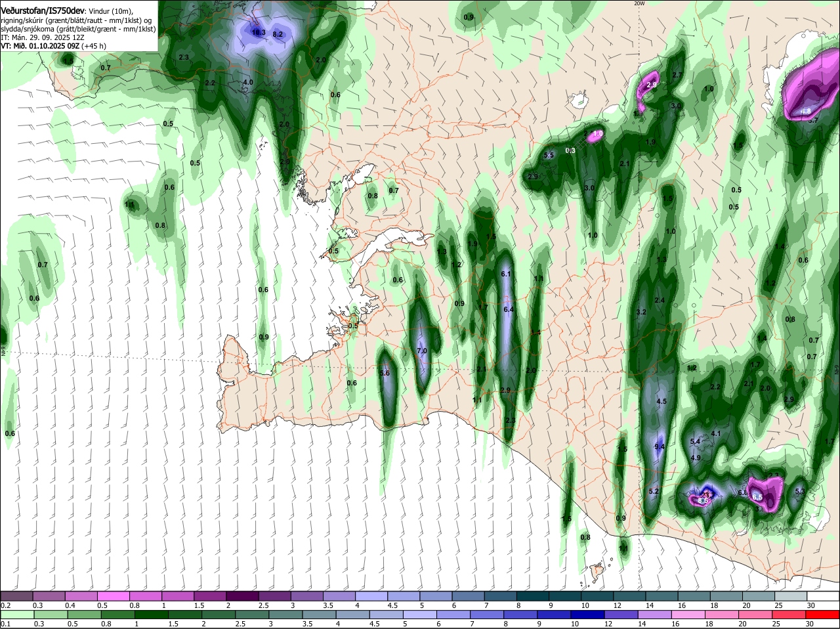Click the 4.0 precipitation value on the map
The height and width of the screenshot is (629, 840).
(x=248, y=82)
